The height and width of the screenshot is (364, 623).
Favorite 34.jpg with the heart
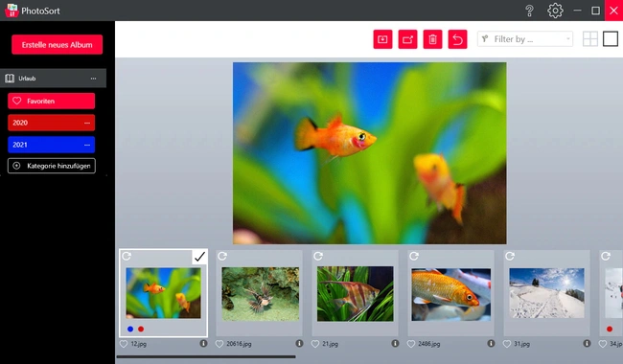[x=603, y=344]
